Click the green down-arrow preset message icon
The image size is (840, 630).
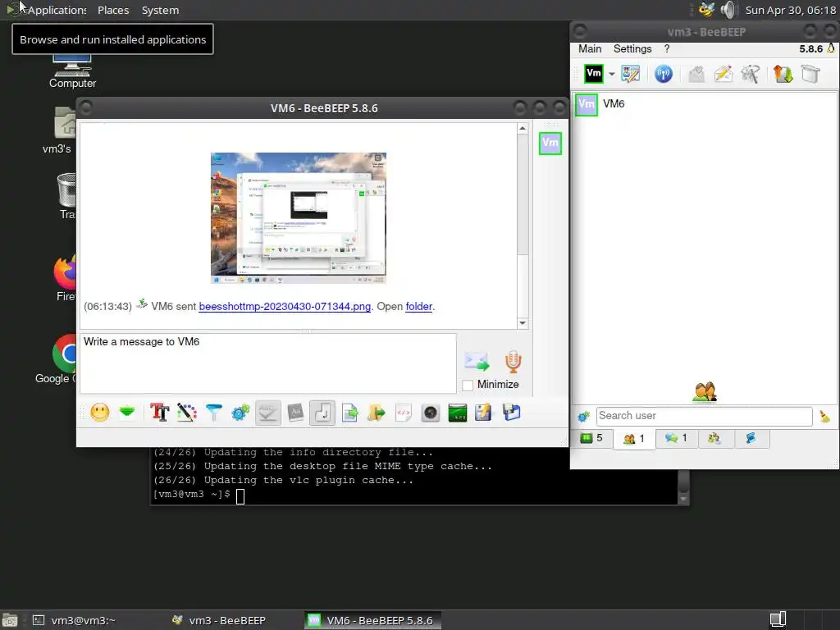127,412
